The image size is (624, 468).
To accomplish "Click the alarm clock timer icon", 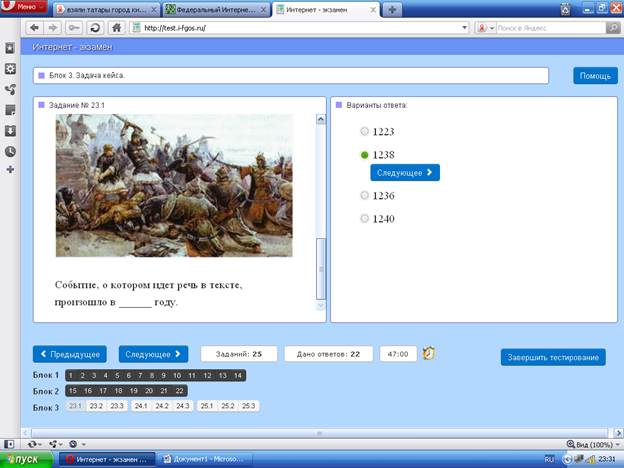I will (x=429, y=353).
